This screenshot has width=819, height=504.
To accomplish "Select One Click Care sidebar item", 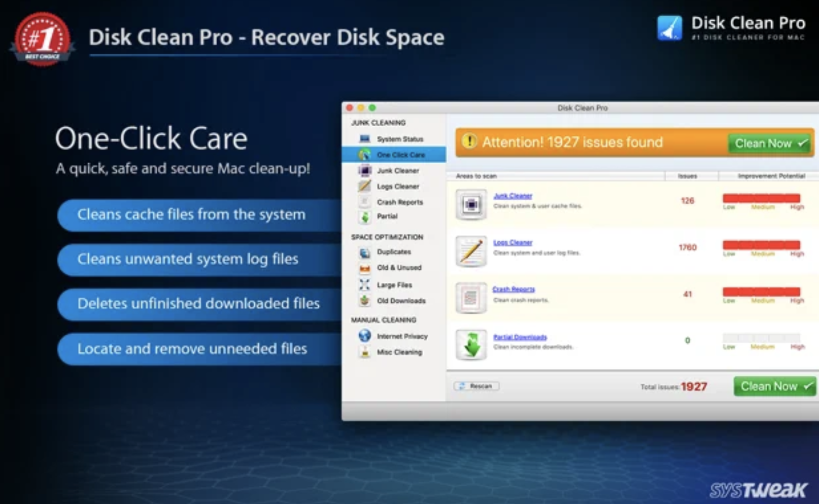I will [394, 155].
